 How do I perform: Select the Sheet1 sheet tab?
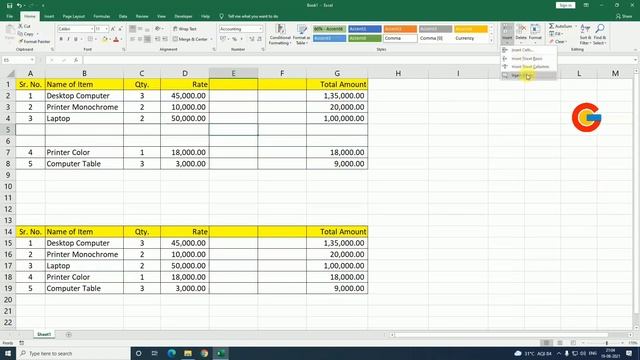[x=44, y=335]
